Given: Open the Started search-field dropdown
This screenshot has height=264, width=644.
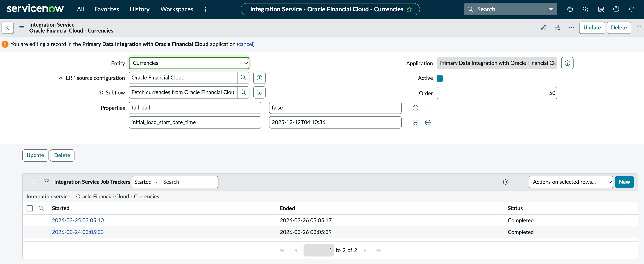Looking at the screenshot, I should pos(146,182).
